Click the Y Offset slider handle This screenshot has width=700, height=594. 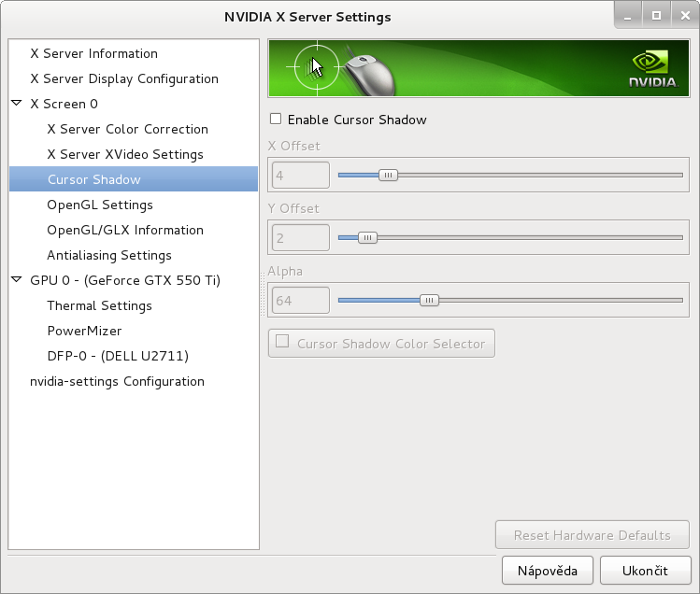[367, 237]
